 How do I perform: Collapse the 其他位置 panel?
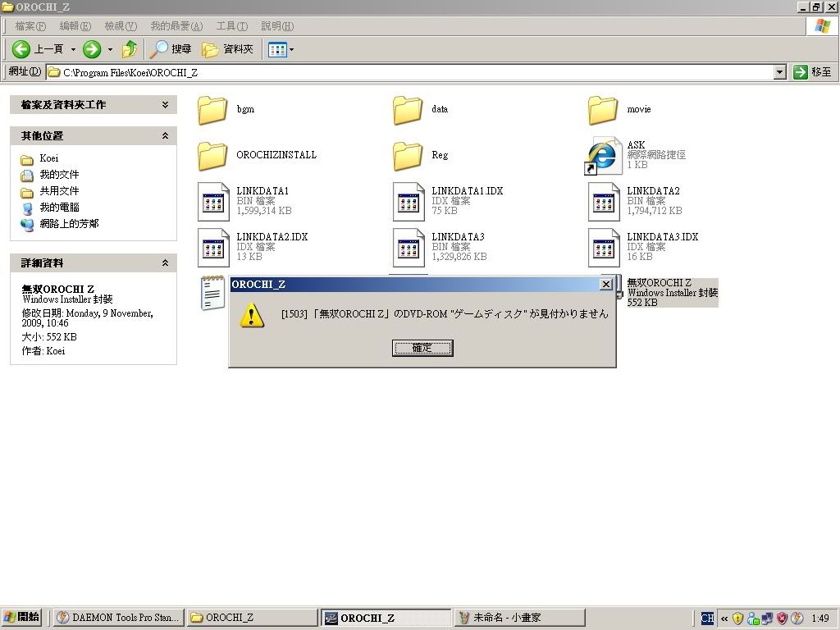pyautogui.click(x=165, y=136)
